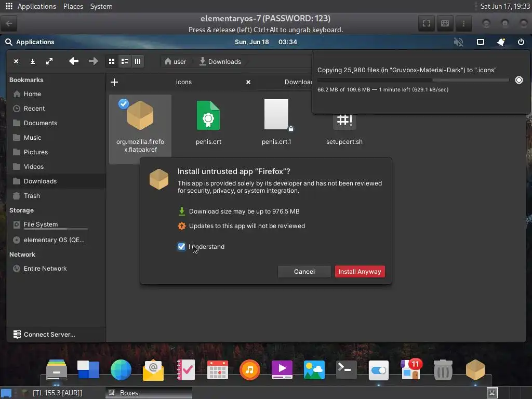Launch Mail from the dock
The width and height of the screenshot is (532, 399).
click(x=153, y=369)
